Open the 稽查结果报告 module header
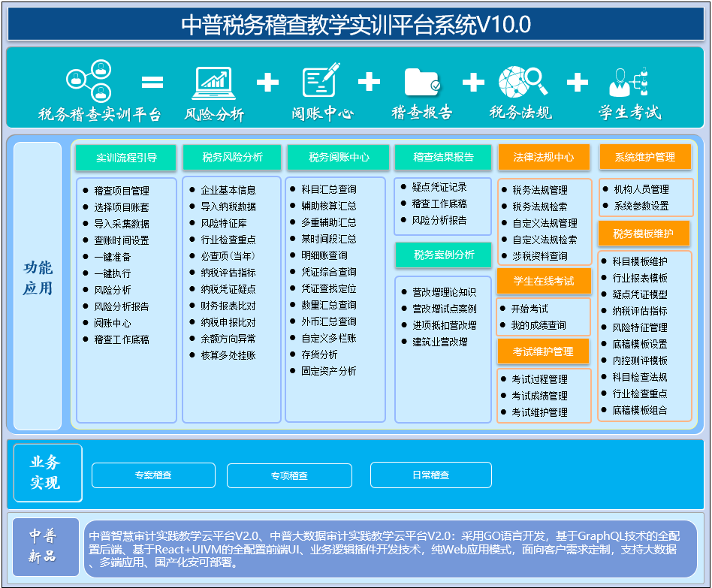 tap(443, 157)
